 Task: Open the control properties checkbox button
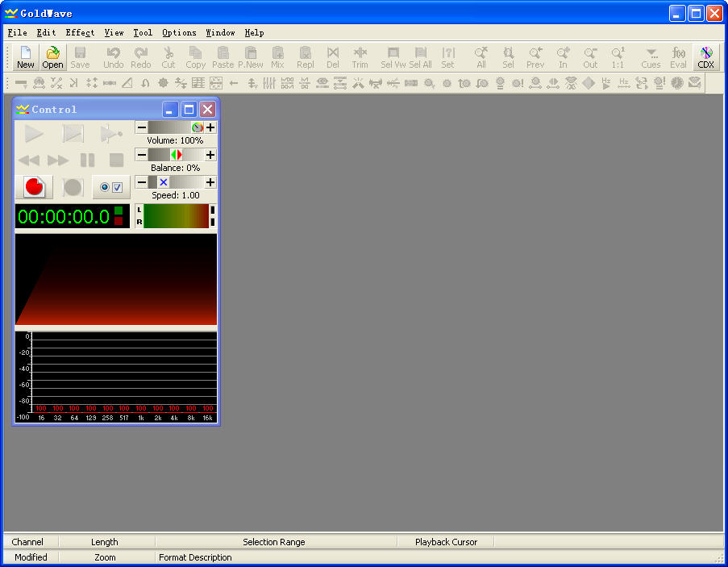[111, 188]
